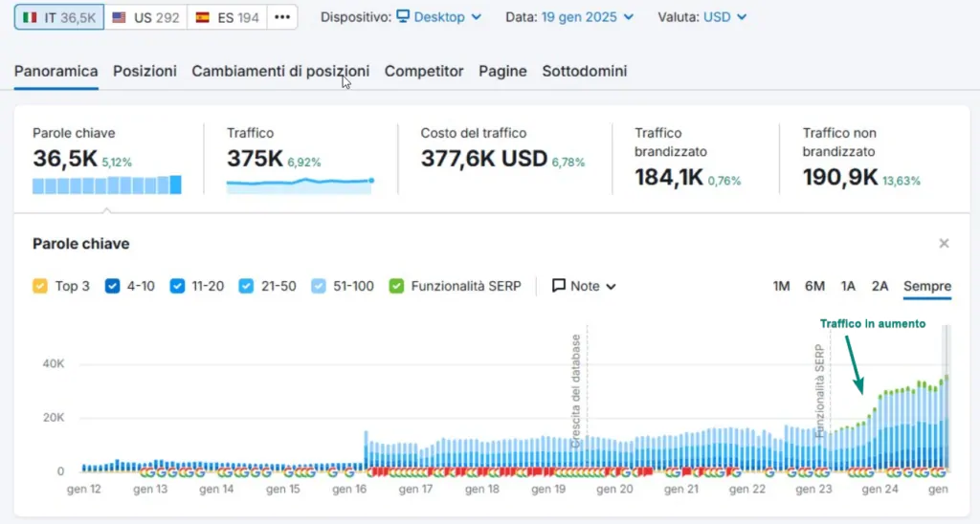Select the IT 36,5K database flag button
Viewport: 980px width, 524px height.
click(59, 17)
